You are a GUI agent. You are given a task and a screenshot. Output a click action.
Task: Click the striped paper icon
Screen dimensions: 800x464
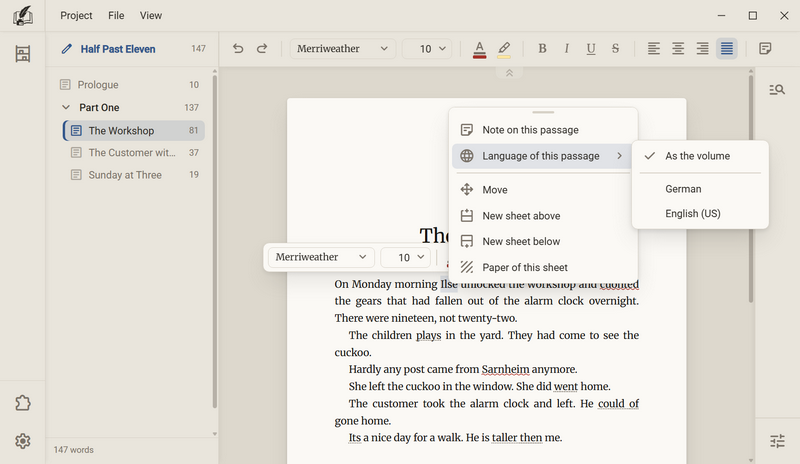(466, 267)
